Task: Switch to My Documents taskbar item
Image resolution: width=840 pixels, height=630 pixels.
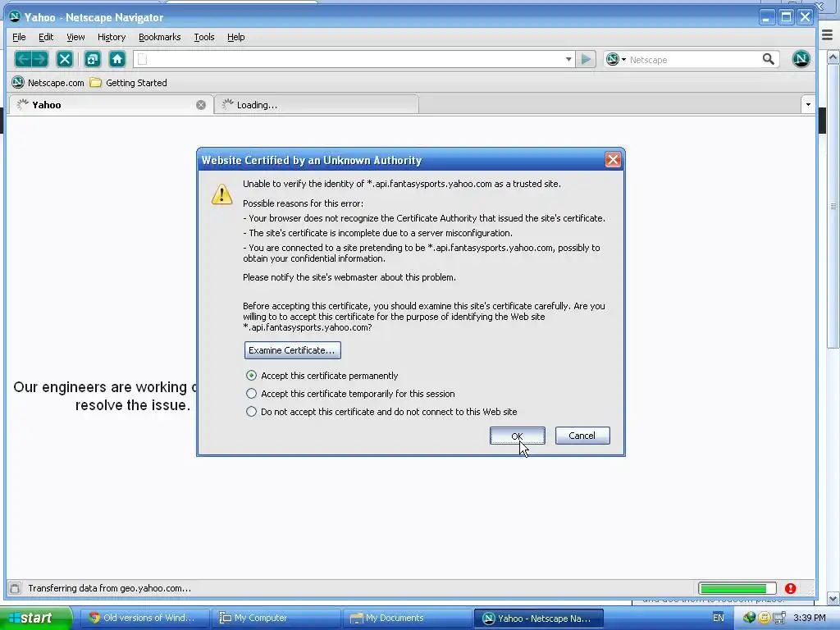Action: (x=407, y=619)
